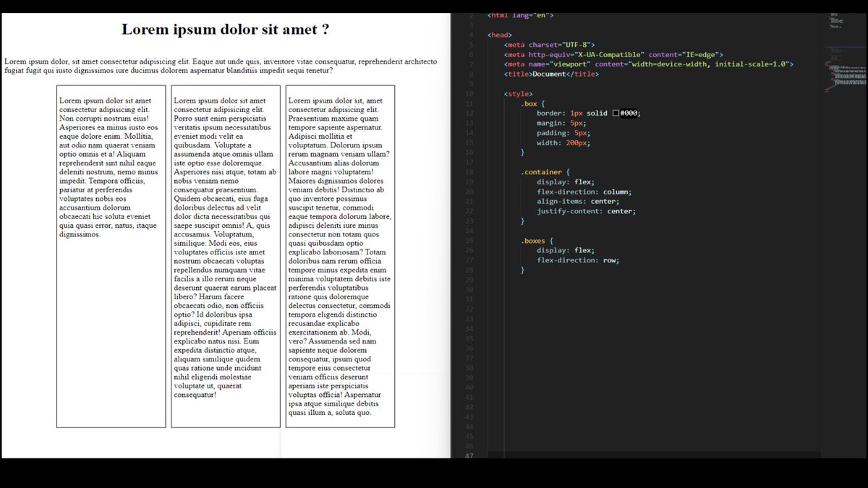Click the "justify-content: center;" declaration

586,211
